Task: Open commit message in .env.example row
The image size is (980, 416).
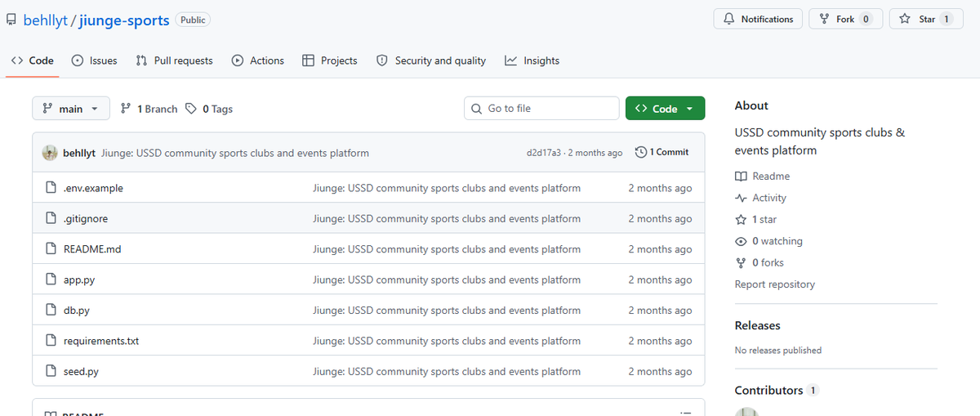Action: (x=447, y=188)
